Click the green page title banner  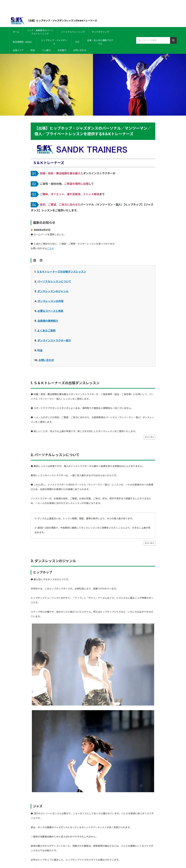(x=93, y=131)
